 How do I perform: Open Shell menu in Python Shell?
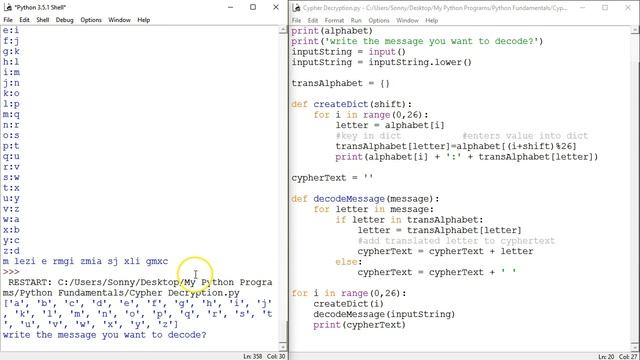42,20
